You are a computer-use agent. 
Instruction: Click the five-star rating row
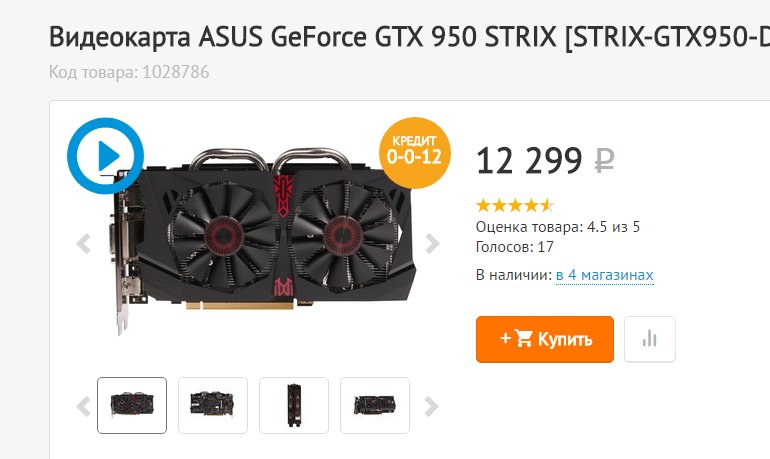(x=515, y=205)
